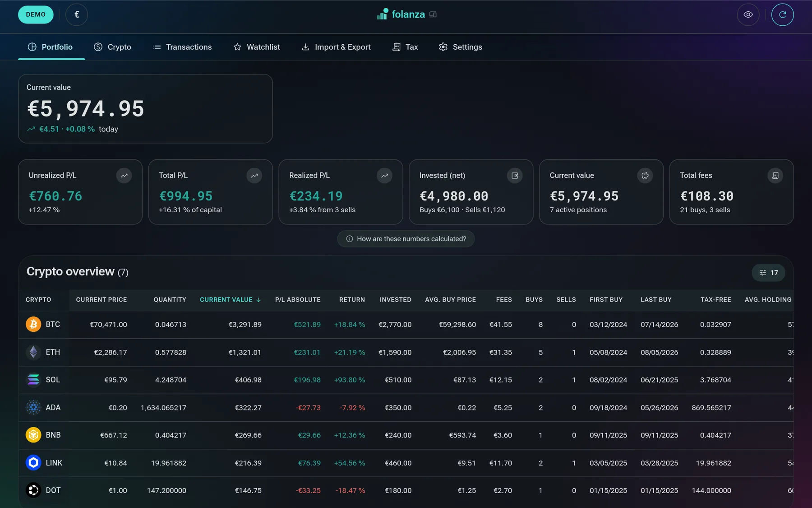Viewport: 812px width, 508px height.
Task: Open 'How are these numbers calculated?' info
Action: point(406,239)
